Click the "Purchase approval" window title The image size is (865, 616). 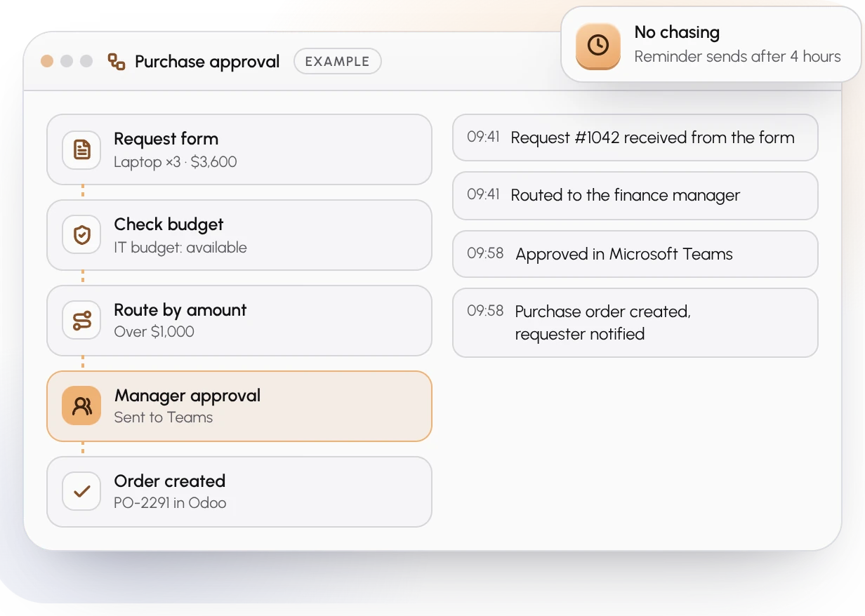pos(207,62)
